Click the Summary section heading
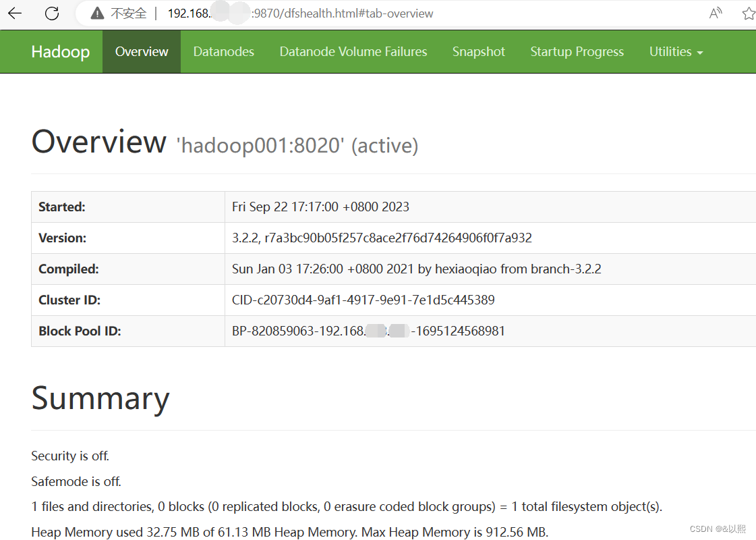The image size is (756, 540). (x=100, y=399)
